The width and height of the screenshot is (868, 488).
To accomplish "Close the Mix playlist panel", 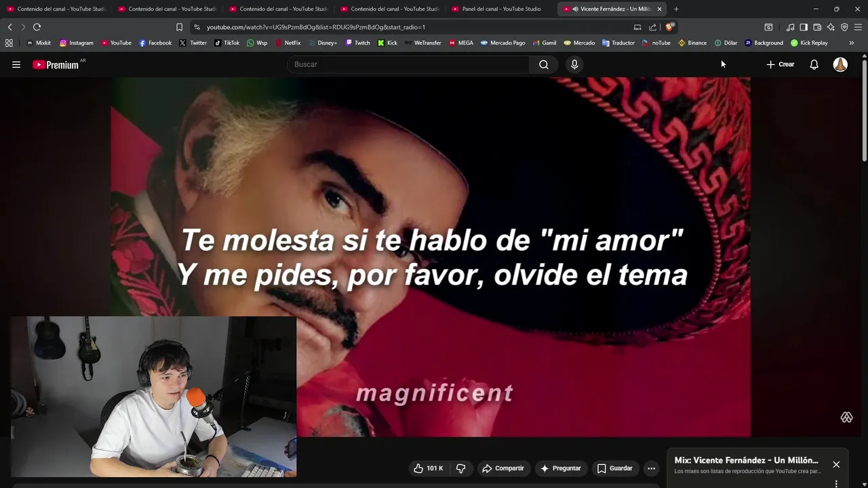I will tap(836, 464).
